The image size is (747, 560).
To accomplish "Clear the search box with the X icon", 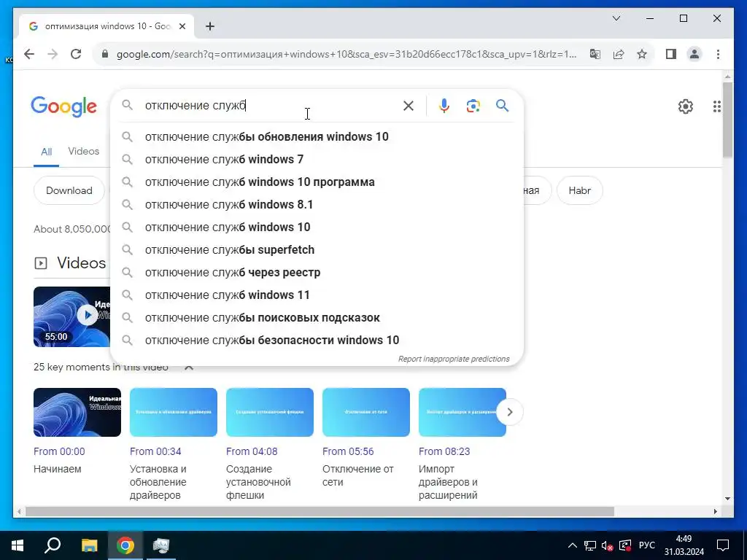I will 409,106.
